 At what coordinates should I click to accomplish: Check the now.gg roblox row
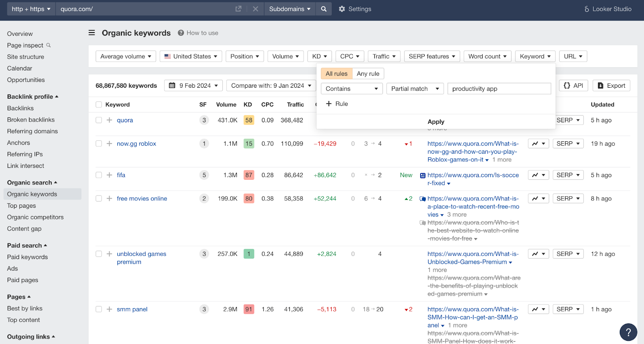[x=99, y=144]
